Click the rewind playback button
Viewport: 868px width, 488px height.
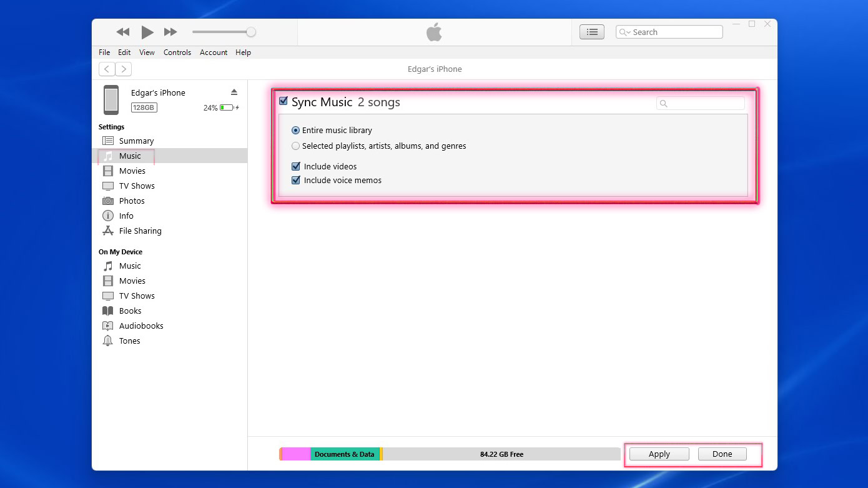pyautogui.click(x=123, y=32)
